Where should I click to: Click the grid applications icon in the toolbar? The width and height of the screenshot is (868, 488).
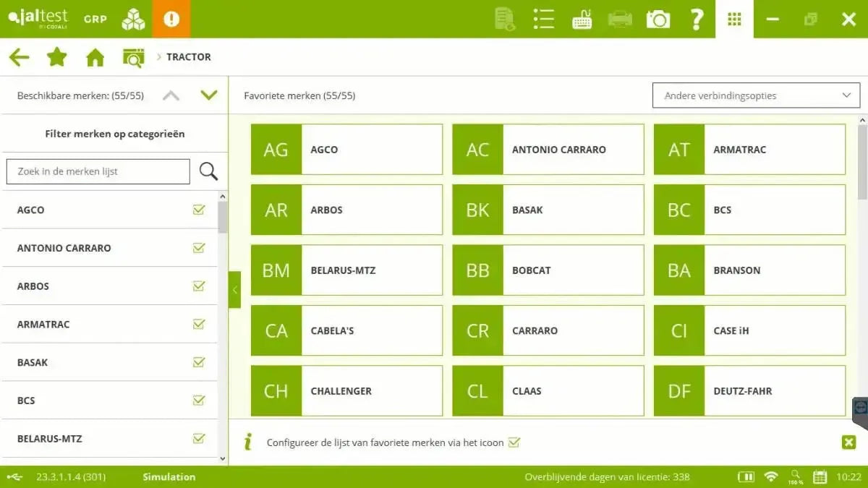pos(734,20)
